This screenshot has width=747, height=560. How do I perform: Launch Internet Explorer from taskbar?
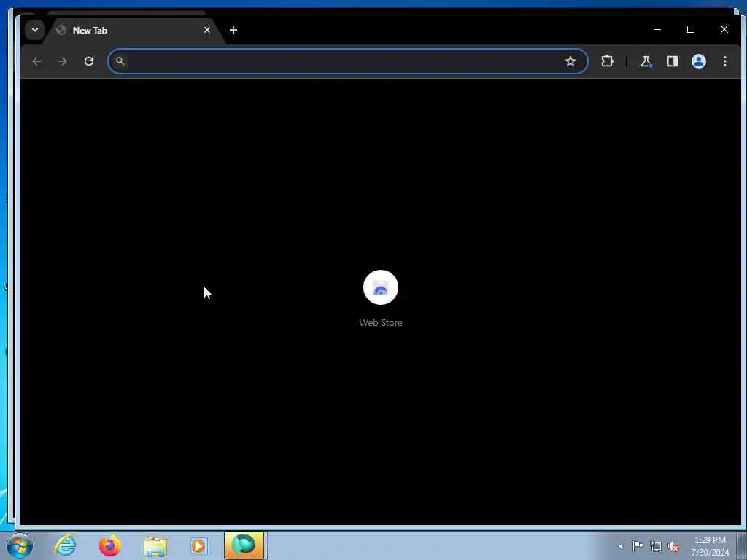(x=65, y=545)
